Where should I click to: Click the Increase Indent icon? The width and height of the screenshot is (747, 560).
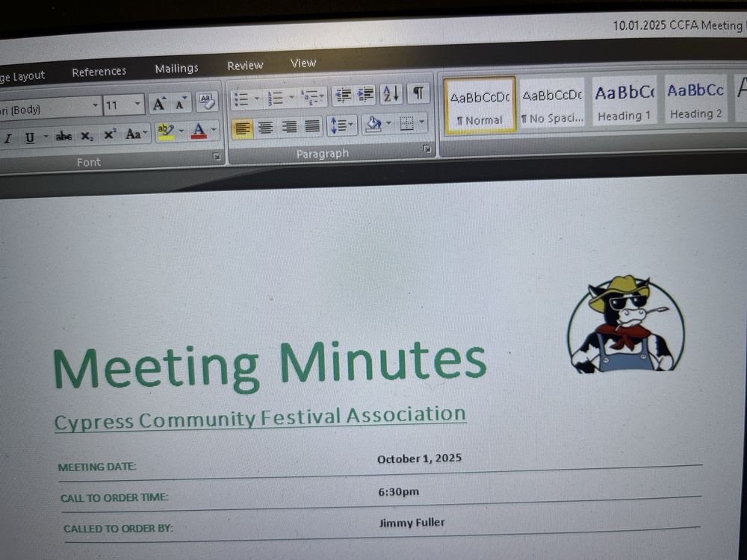(x=365, y=95)
